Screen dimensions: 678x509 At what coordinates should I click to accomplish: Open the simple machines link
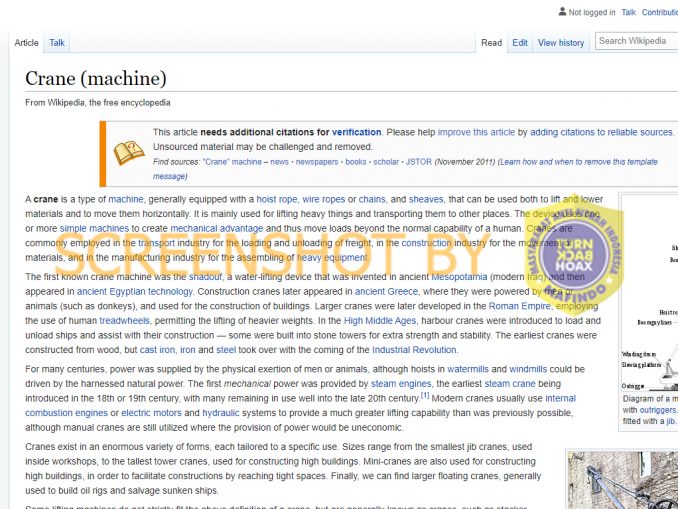tap(94, 228)
